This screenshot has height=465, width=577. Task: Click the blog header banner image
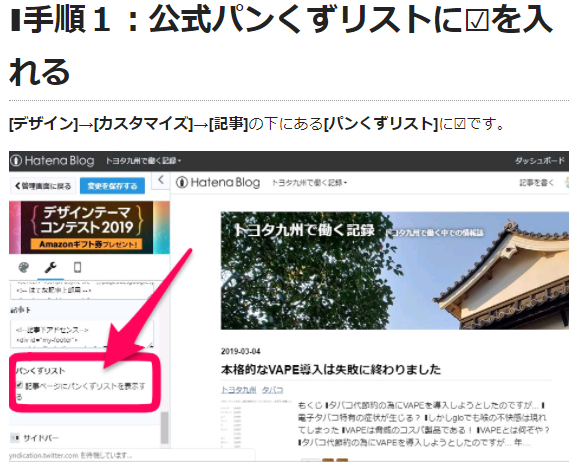point(395,270)
